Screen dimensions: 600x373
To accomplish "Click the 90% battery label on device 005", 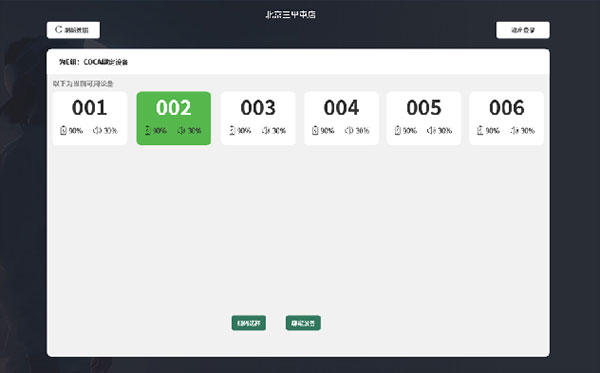I will [409, 131].
